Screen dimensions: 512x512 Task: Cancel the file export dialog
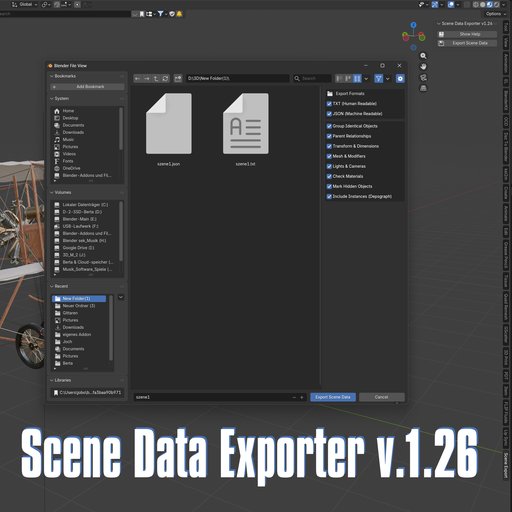click(382, 397)
